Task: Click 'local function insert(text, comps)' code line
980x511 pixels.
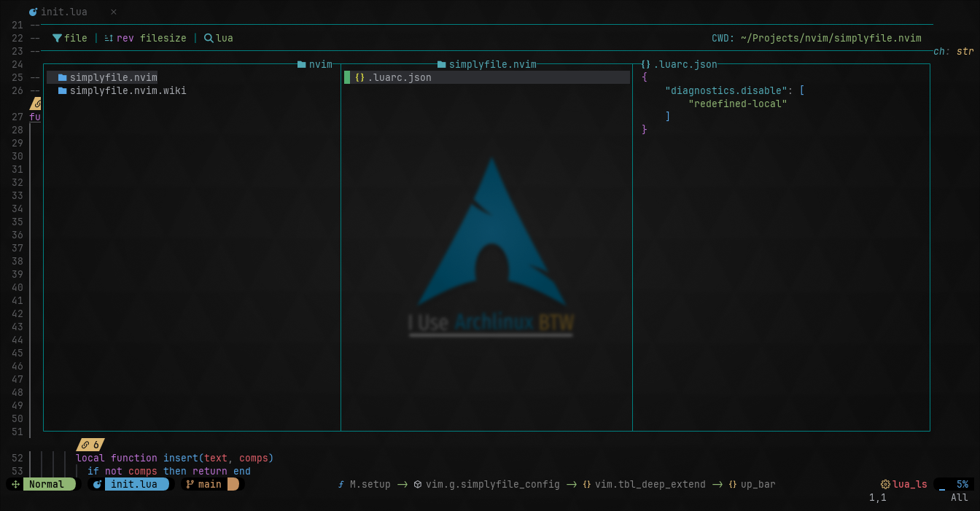Action: (175, 458)
